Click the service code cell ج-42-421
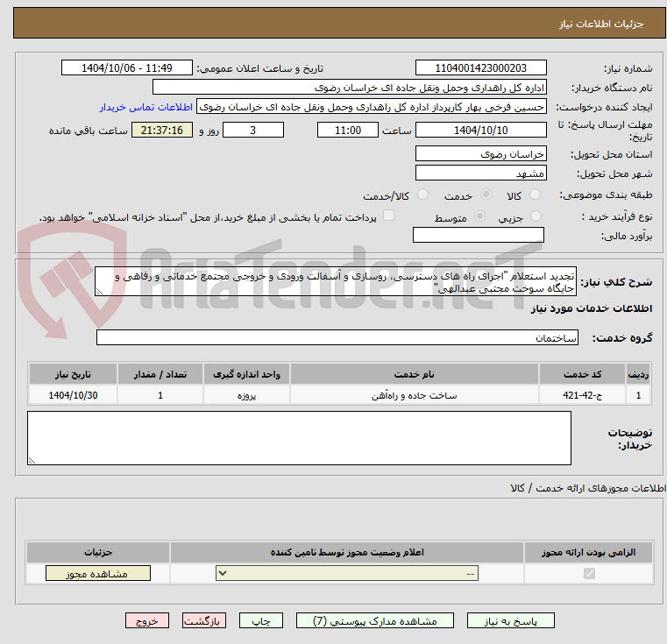667x644 pixels. click(x=582, y=395)
